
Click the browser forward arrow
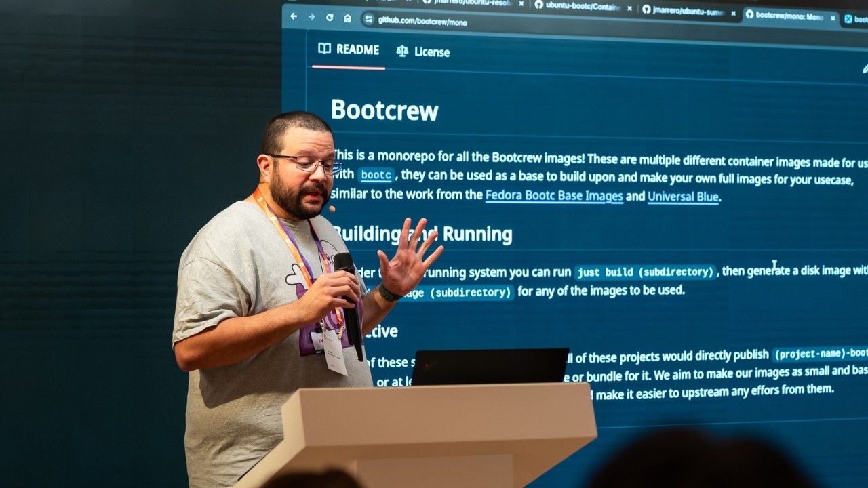311,17
